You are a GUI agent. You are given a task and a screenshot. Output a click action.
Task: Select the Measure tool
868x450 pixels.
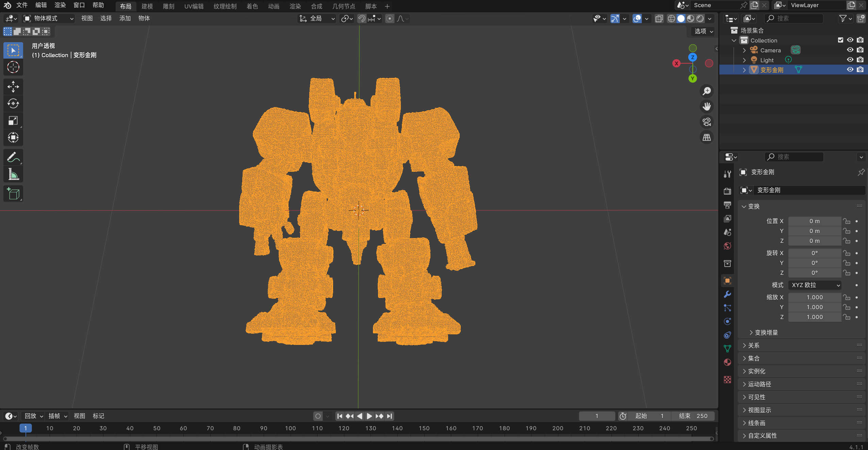13,174
